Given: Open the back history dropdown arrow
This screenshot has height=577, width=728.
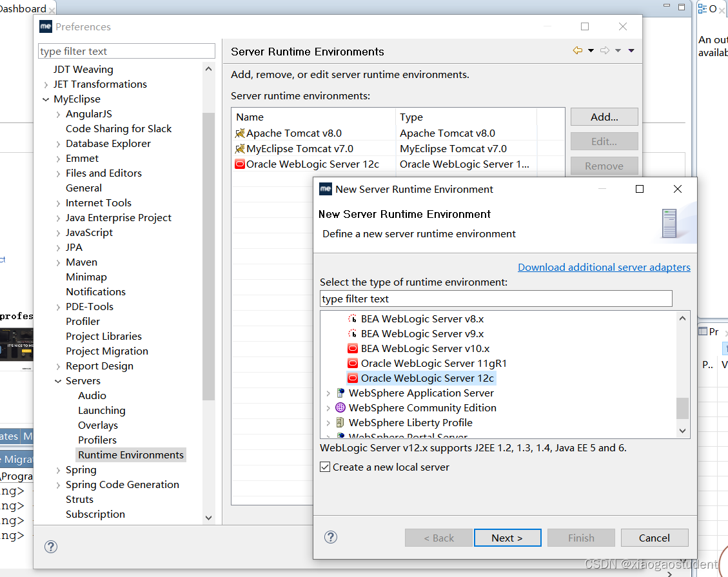Looking at the screenshot, I should click(x=591, y=50).
